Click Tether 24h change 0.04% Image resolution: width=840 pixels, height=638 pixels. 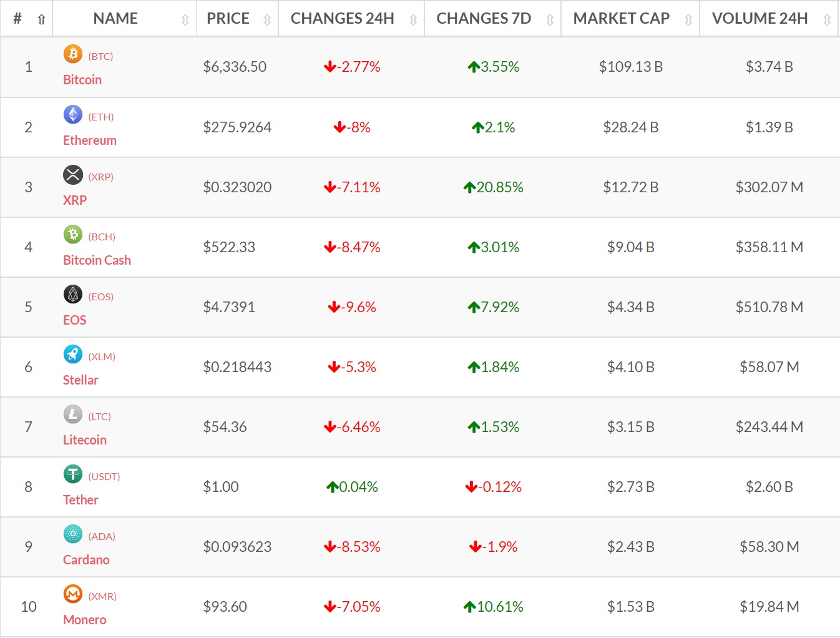(x=352, y=487)
